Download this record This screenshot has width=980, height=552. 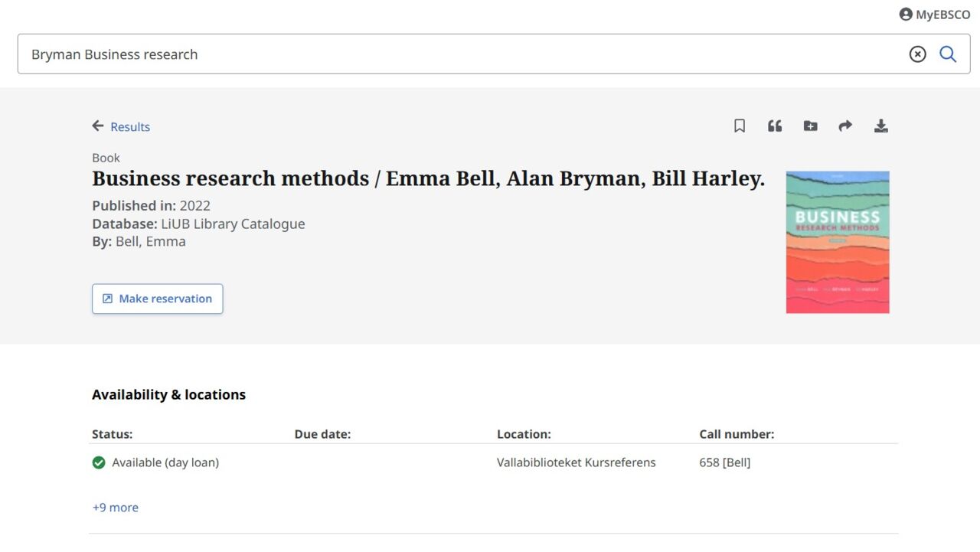click(x=880, y=126)
